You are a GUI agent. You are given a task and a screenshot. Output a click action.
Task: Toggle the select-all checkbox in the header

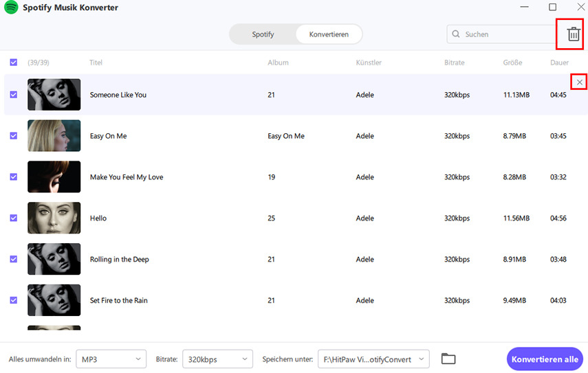click(x=14, y=62)
